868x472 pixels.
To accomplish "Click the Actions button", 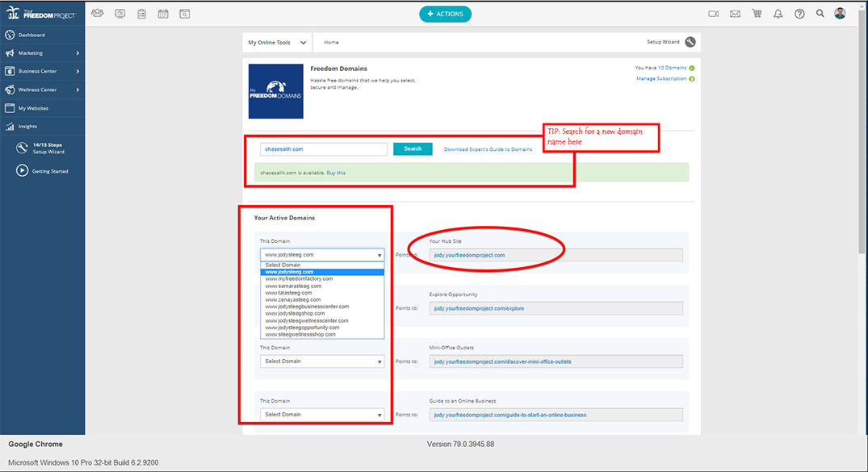I will pos(445,14).
